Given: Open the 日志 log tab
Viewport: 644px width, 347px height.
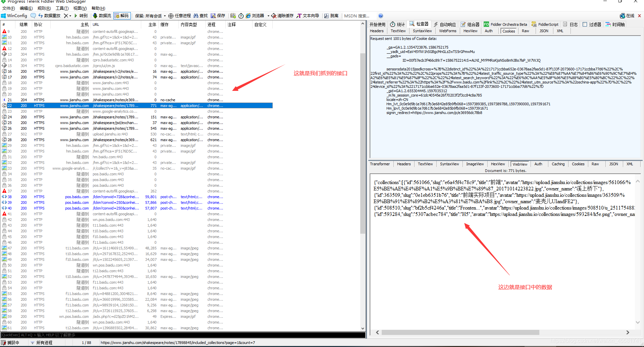Looking at the screenshot, I should [571, 24].
